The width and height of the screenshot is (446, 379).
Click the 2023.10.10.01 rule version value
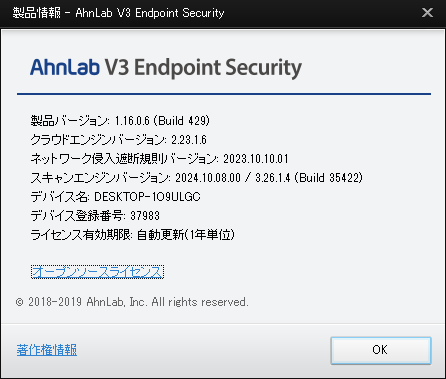(256, 159)
